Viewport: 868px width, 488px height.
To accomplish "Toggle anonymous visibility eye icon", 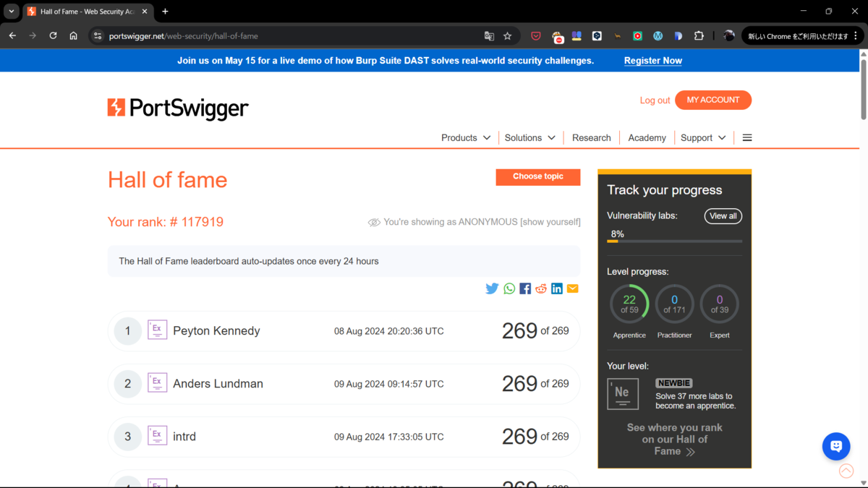I will pyautogui.click(x=374, y=223).
